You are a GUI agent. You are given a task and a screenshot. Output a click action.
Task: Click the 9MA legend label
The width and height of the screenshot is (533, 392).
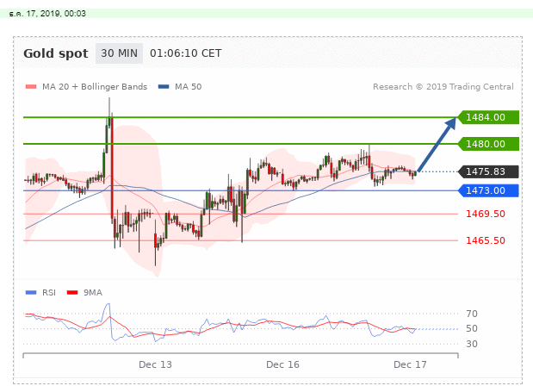tap(93, 293)
